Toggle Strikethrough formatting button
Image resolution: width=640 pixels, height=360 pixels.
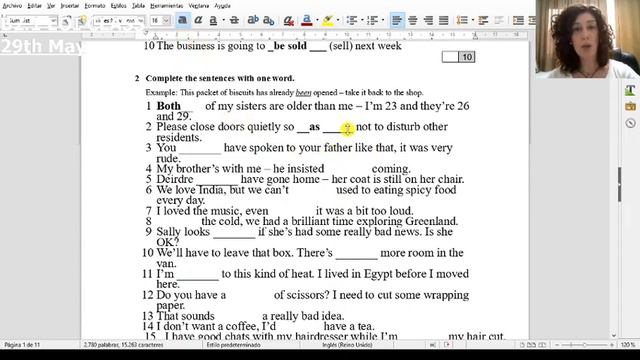pos(234,20)
